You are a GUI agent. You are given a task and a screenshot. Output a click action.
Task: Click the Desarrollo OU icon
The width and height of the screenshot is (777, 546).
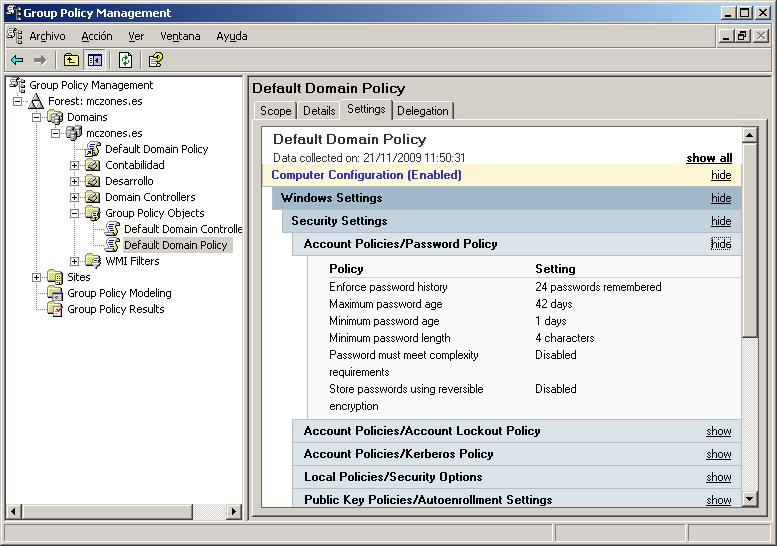click(x=93, y=181)
